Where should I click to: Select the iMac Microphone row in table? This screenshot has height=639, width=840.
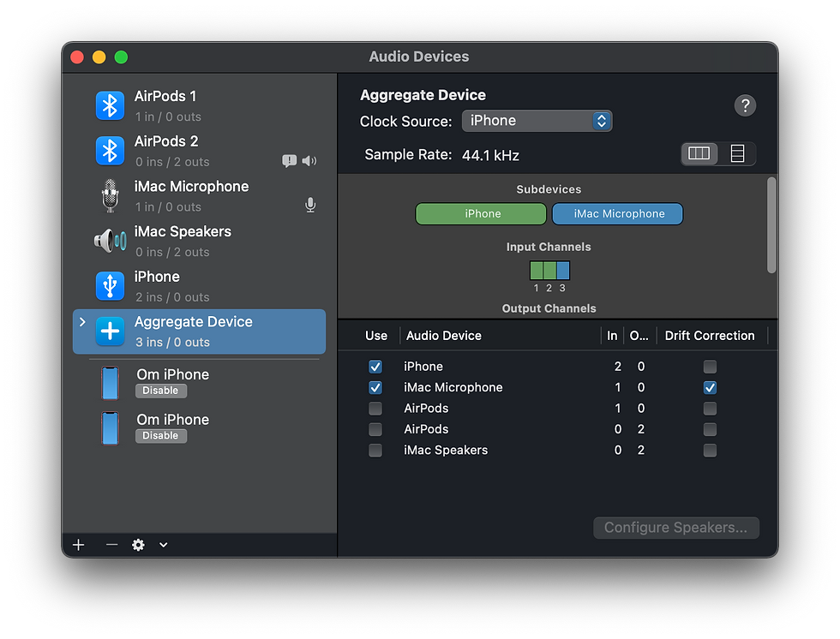click(x=557, y=387)
